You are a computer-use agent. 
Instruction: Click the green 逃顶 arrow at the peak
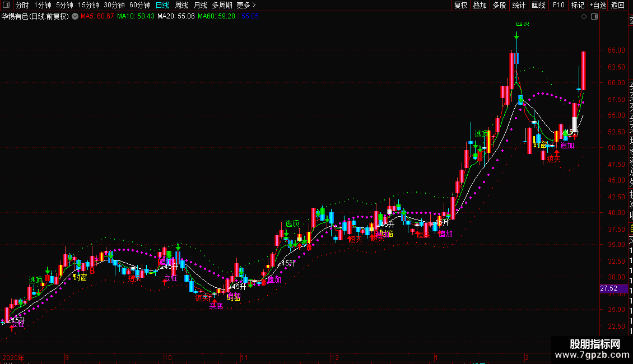(516, 35)
